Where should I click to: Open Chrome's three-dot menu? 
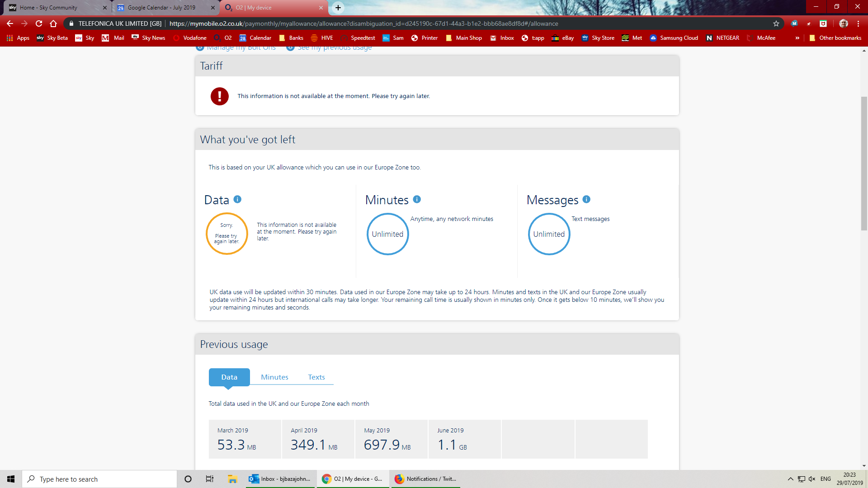pos(858,23)
